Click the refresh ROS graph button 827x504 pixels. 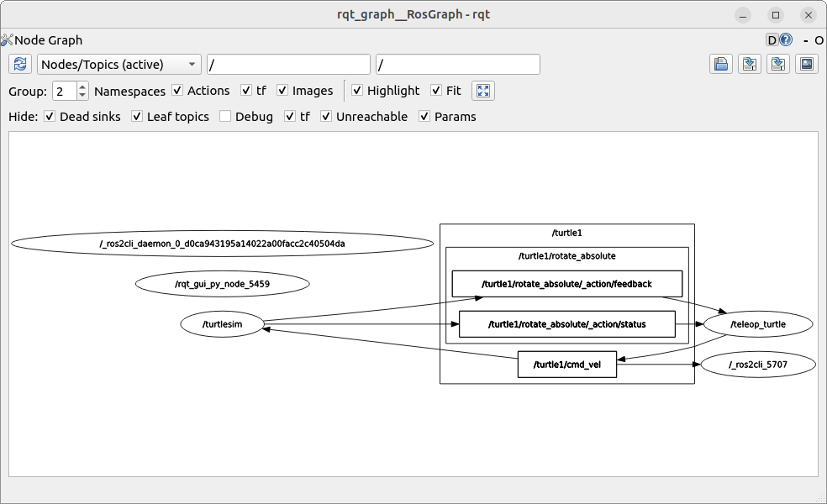(x=21, y=65)
